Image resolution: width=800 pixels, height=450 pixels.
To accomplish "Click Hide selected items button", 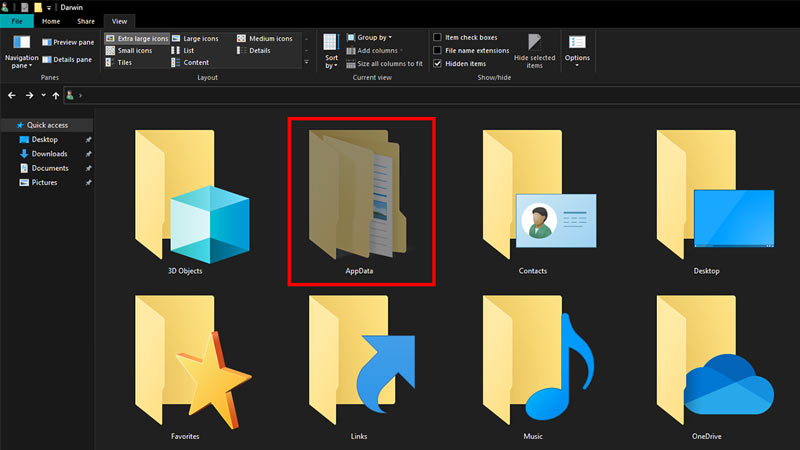I will [534, 52].
